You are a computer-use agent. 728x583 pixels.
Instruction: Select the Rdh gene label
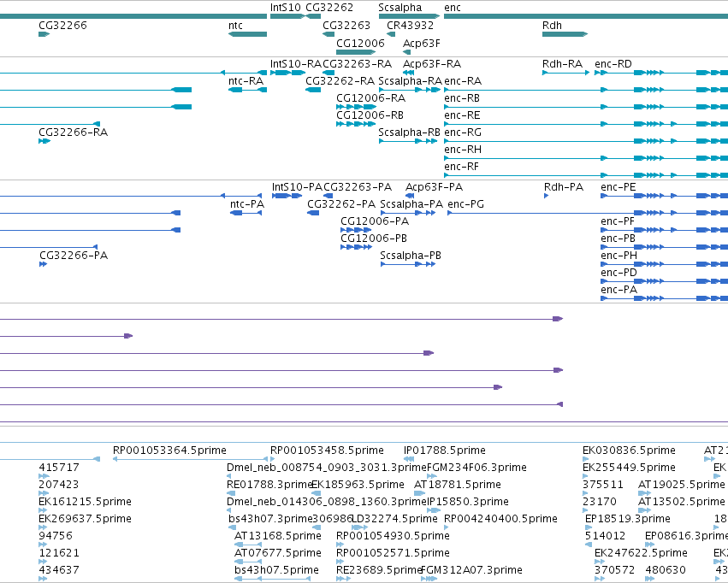pyautogui.click(x=552, y=26)
